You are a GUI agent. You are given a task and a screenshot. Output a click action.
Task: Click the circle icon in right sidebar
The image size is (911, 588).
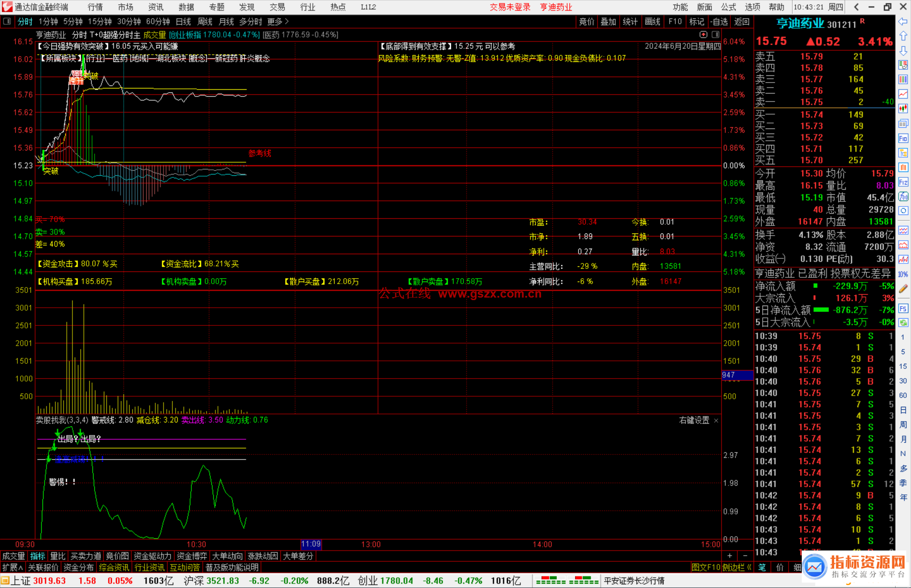point(903,211)
